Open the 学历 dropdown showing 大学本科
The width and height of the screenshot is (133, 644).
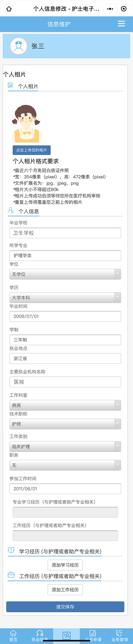[65, 297]
